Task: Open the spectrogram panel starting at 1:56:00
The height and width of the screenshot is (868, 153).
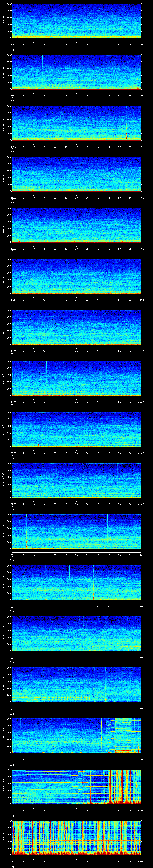Action: pyautogui.click(x=77, y=736)
